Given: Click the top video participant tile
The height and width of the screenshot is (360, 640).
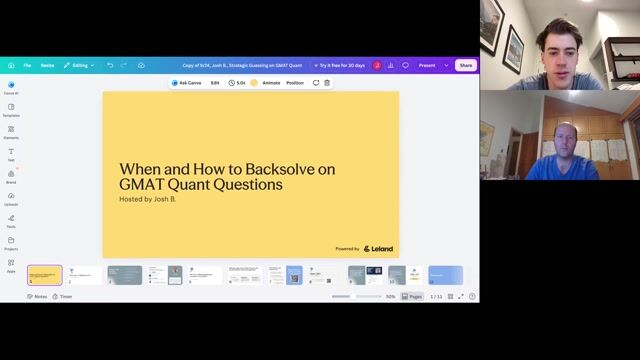Looking at the screenshot, I should point(560,45).
